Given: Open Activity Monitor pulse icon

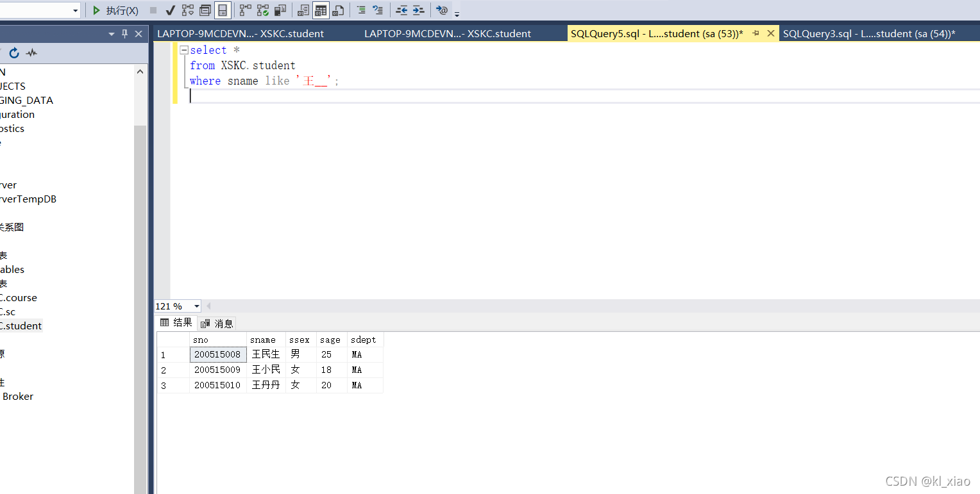Looking at the screenshot, I should pos(31,53).
